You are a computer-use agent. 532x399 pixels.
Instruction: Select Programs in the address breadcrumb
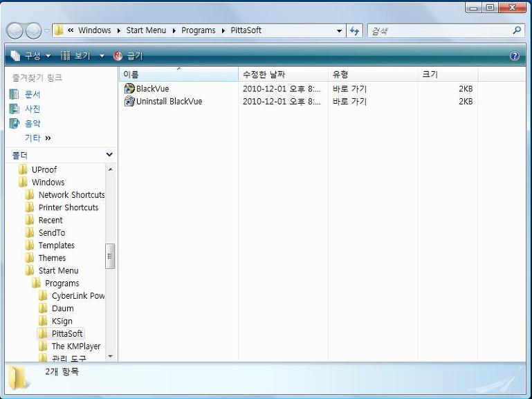[198, 30]
